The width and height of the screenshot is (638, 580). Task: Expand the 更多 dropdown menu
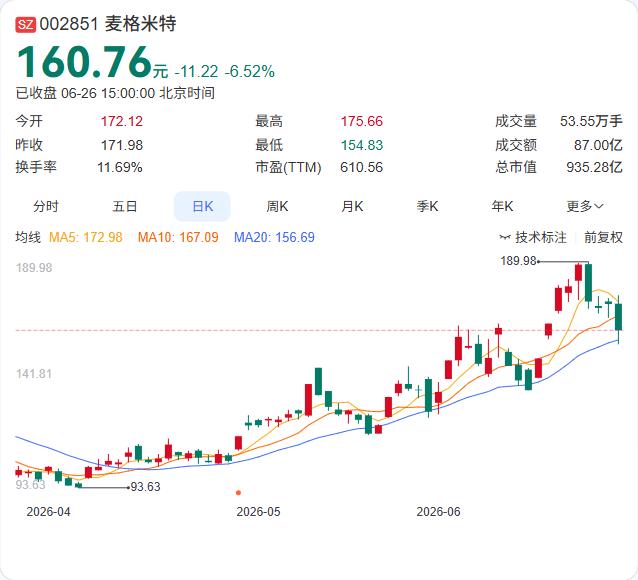pyautogui.click(x=585, y=206)
